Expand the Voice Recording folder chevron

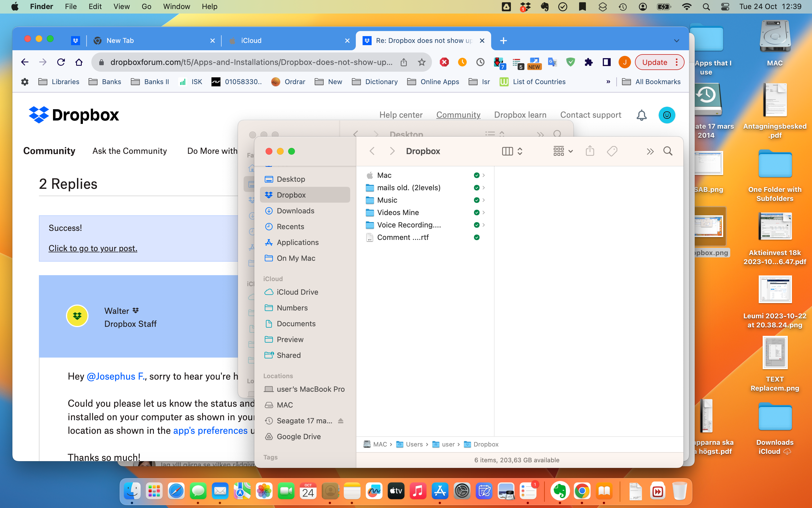pos(484,225)
